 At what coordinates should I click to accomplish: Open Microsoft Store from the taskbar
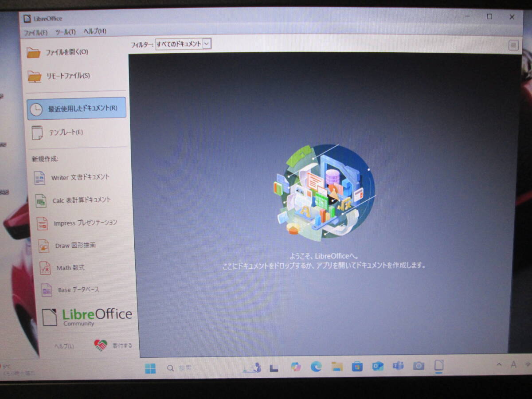click(x=357, y=367)
